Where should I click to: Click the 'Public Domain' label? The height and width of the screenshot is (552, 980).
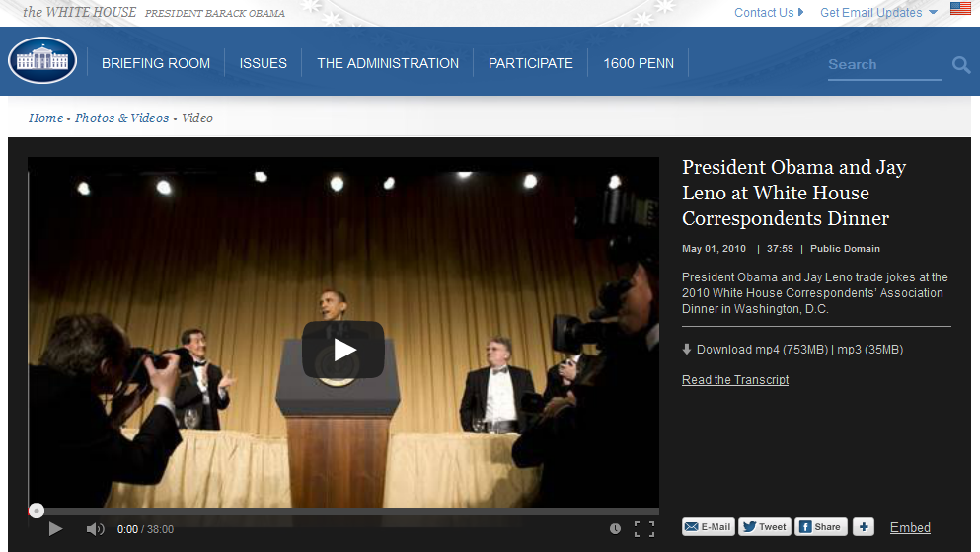click(x=845, y=248)
